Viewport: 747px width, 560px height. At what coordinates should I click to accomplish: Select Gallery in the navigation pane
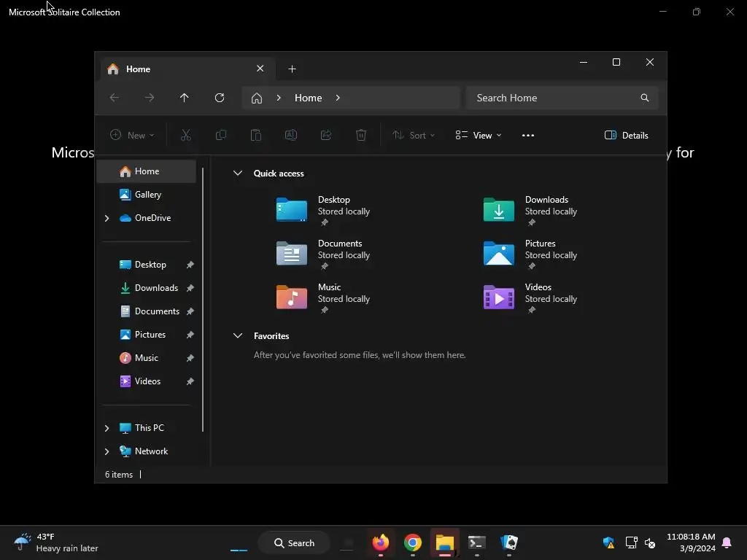pyautogui.click(x=146, y=195)
